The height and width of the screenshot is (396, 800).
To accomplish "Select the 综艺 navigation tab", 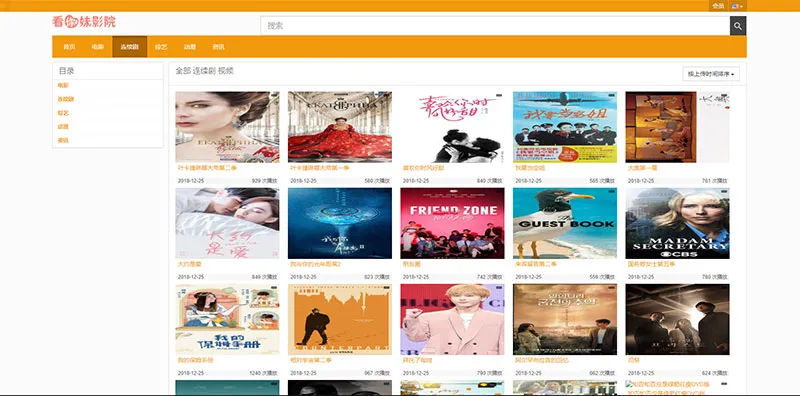I will coord(161,46).
